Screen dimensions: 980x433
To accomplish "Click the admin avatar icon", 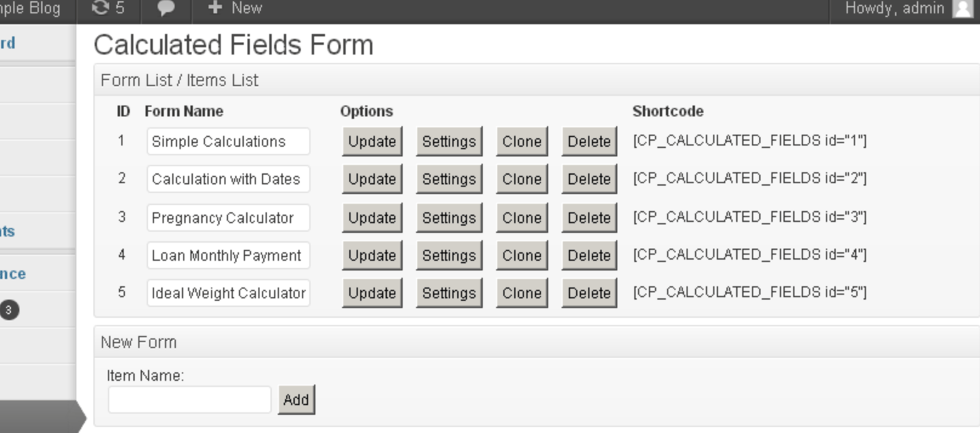I will tap(962, 9).
